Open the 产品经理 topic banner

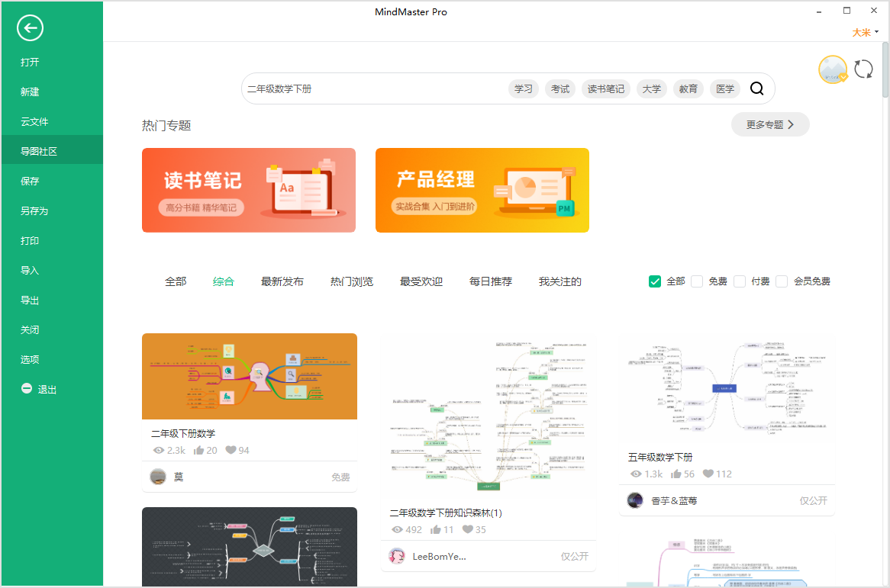(x=482, y=190)
